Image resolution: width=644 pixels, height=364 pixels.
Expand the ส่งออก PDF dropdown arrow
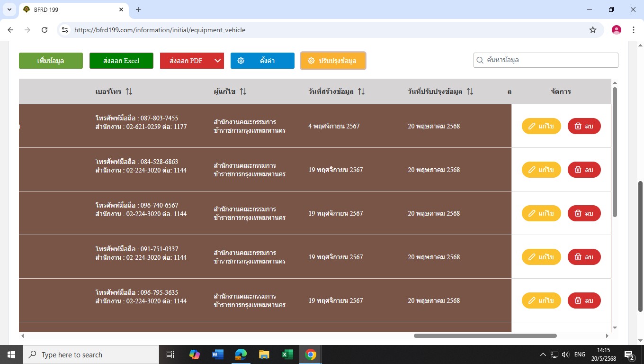tap(217, 61)
